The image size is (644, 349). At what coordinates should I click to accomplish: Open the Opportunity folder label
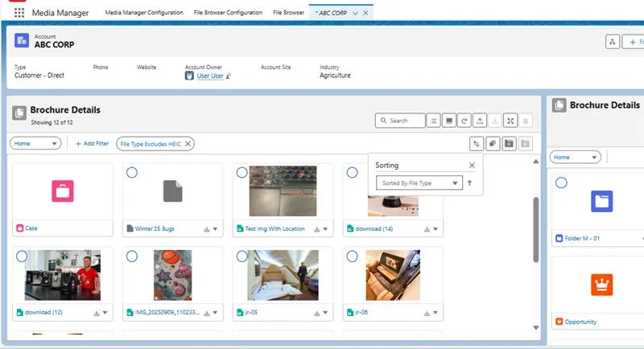(x=580, y=322)
